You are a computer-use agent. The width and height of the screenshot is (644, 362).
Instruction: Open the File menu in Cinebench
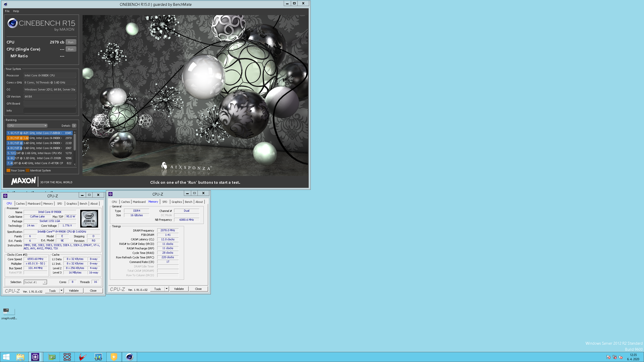click(x=7, y=11)
